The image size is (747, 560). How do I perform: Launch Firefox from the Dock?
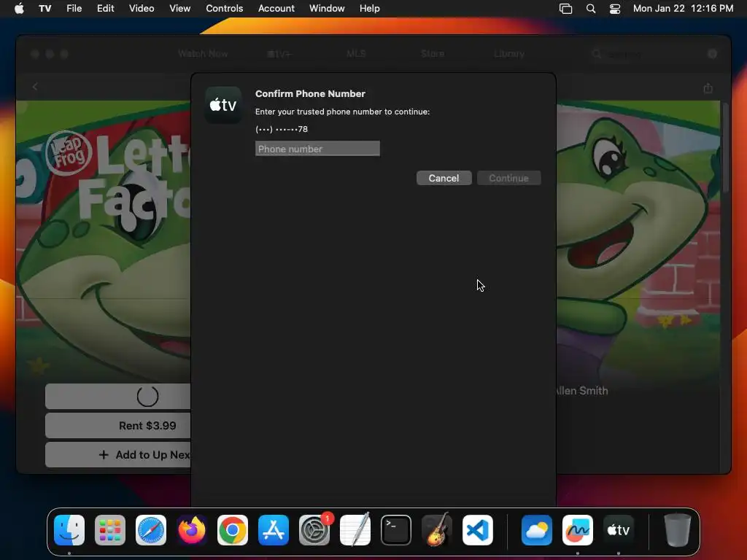192,530
